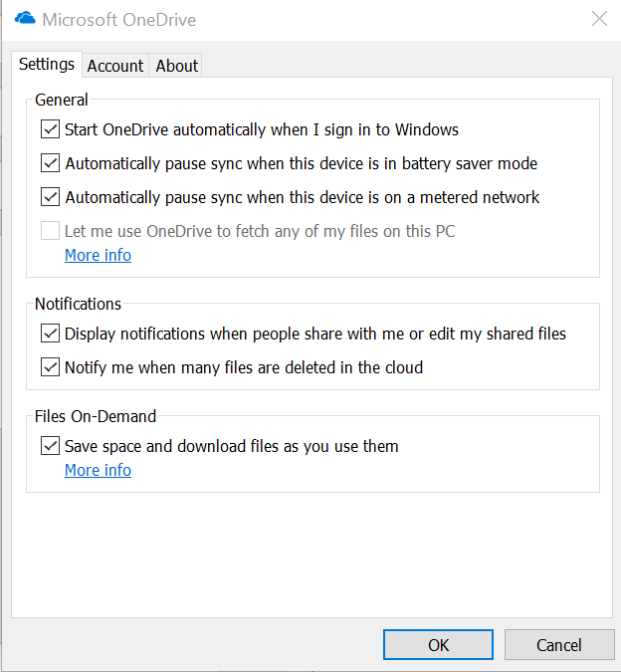Click the OneDrive cloud icon in title bar

(25, 19)
